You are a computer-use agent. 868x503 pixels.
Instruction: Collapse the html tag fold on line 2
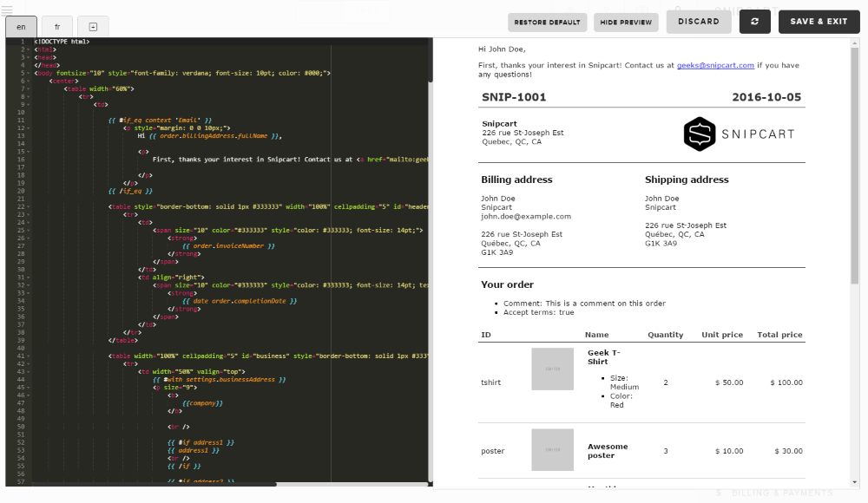point(29,49)
